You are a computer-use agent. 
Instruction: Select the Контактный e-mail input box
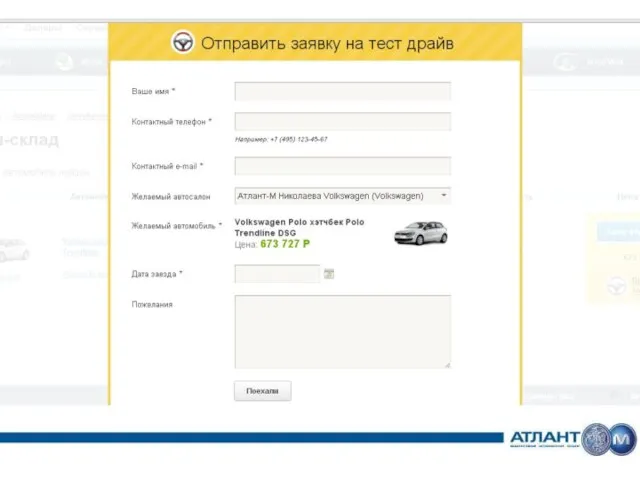(x=342, y=166)
